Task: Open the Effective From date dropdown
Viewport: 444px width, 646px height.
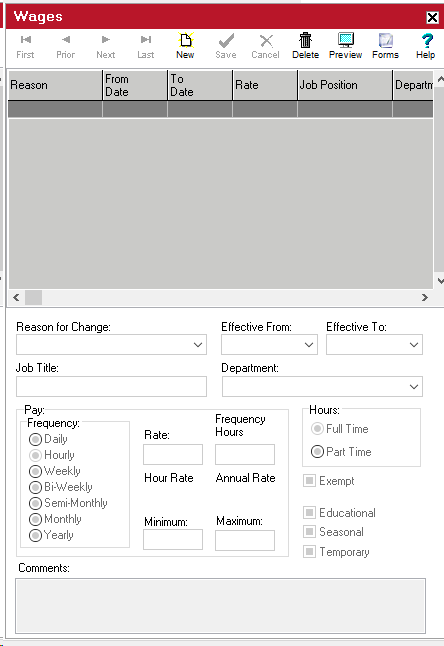Action: click(x=309, y=345)
